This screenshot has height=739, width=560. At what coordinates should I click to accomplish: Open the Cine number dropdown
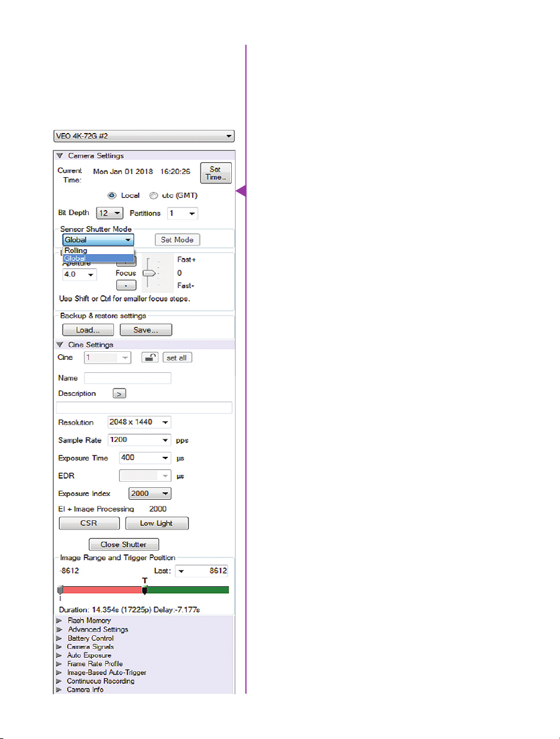pyautogui.click(x=108, y=358)
